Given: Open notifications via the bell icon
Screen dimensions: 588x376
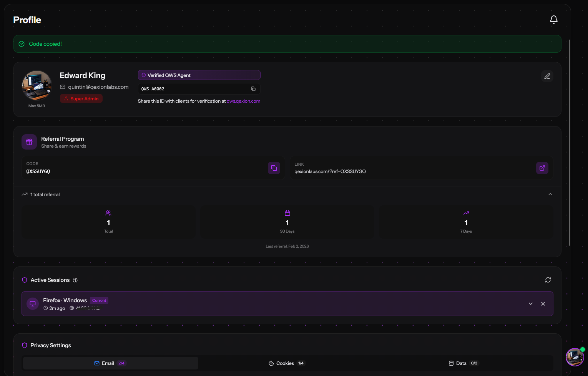Looking at the screenshot, I should 554,19.
